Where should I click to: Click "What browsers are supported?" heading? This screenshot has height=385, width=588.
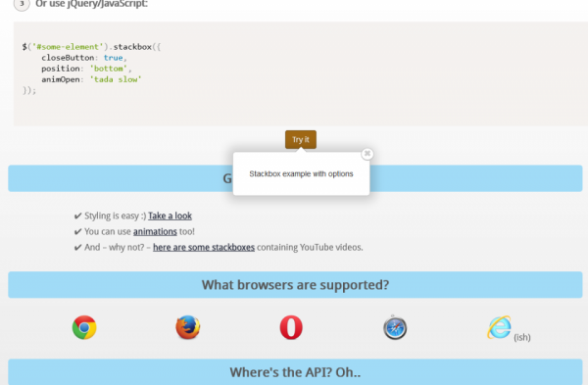tap(295, 285)
